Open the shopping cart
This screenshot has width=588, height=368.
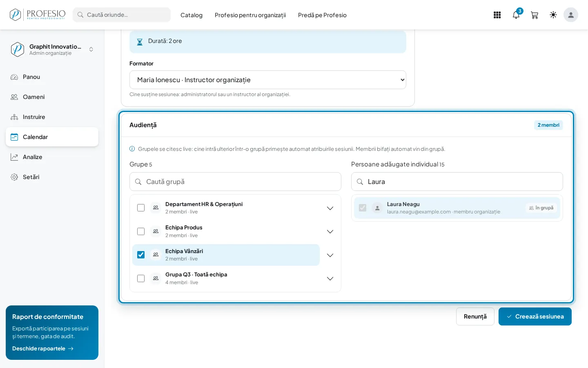tap(535, 15)
